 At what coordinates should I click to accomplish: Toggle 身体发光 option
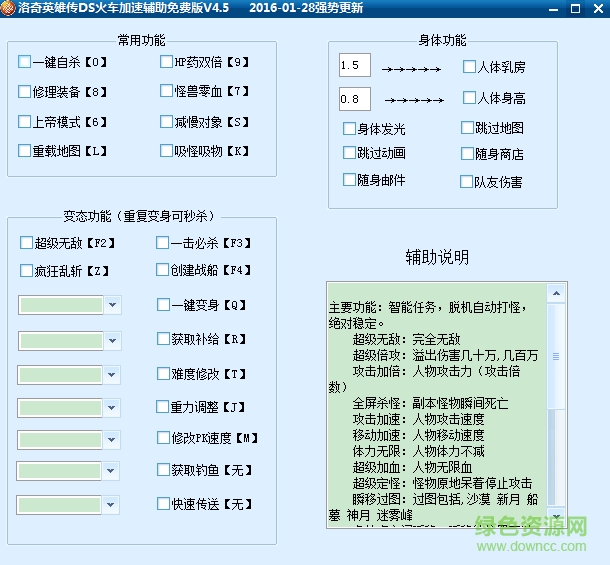[x=349, y=128]
